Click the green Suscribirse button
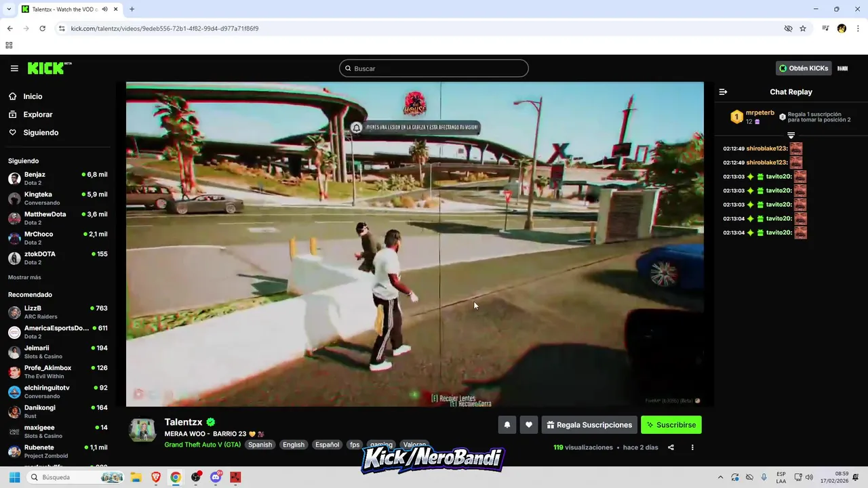 click(671, 425)
